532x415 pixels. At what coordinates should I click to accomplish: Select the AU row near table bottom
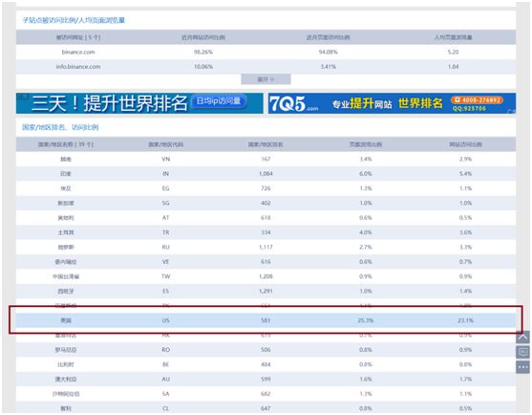tap(266, 379)
